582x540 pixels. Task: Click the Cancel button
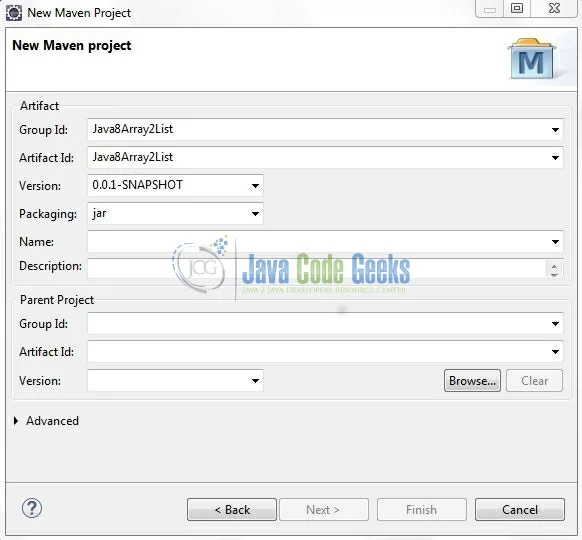[520, 510]
